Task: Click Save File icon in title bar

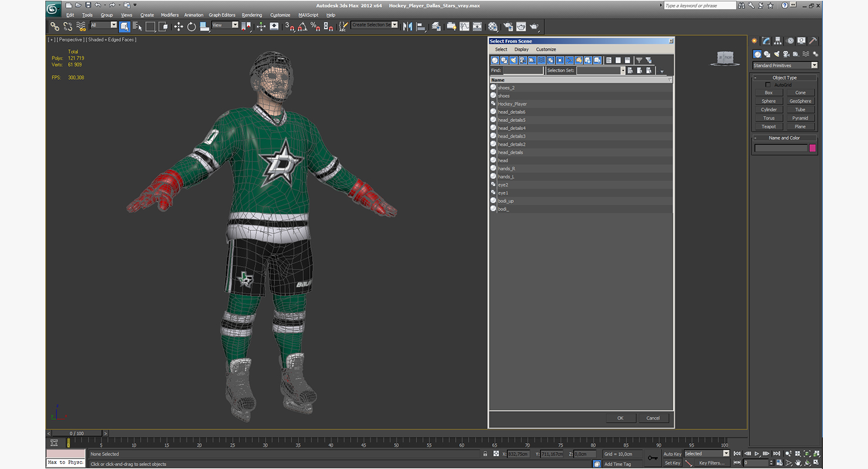Action: coord(87,5)
